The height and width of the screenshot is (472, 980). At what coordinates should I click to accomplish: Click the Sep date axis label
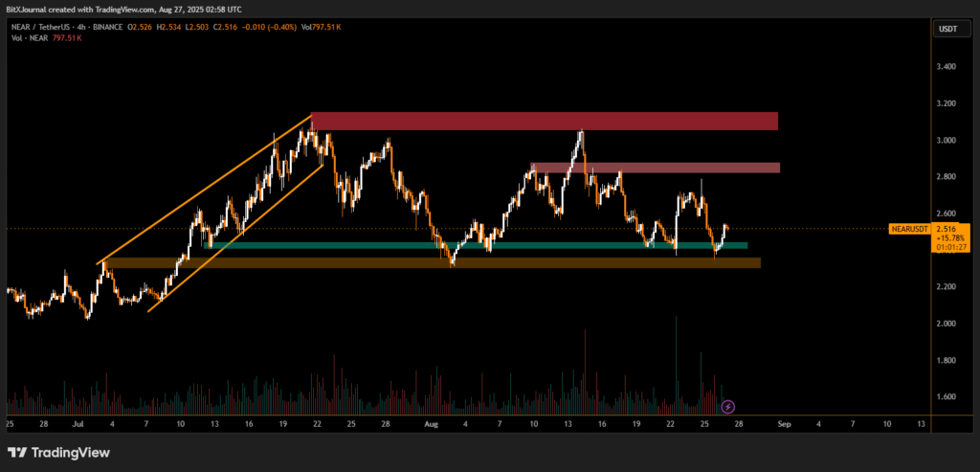coord(784,422)
